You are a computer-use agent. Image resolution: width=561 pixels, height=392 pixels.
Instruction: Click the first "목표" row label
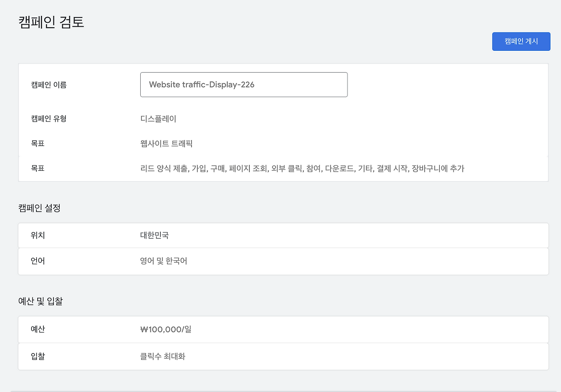pos(38,143)
